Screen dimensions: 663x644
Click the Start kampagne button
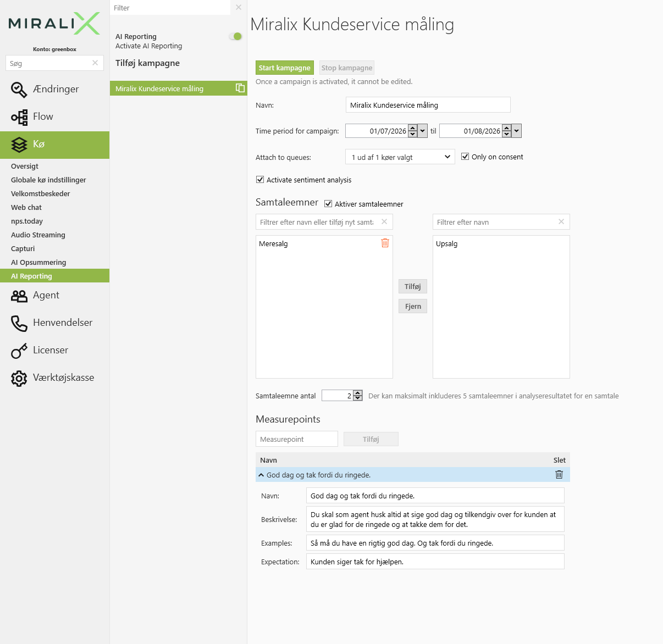click(285, 68)
